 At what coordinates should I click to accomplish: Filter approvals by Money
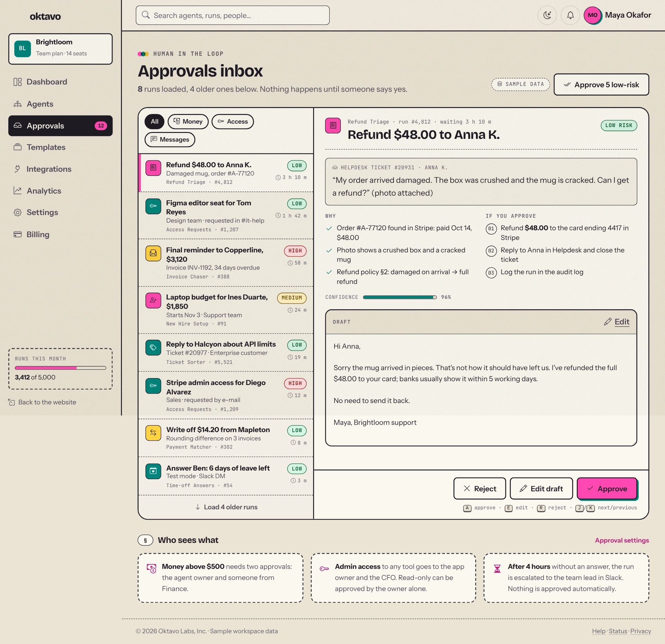188,122
